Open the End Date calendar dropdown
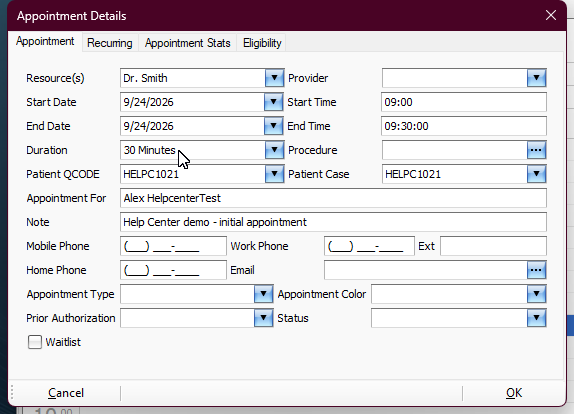The height and width of the screenshot is (414, 574). point(273,126)
